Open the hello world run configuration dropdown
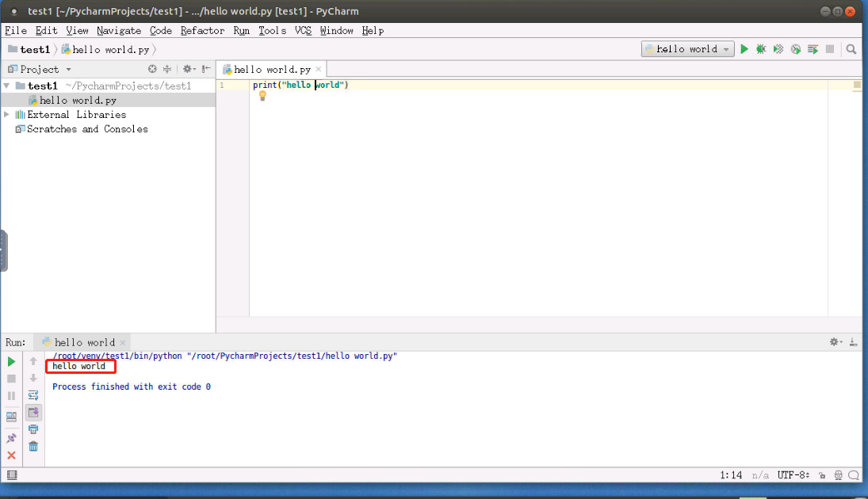 (x=687, y=49)
